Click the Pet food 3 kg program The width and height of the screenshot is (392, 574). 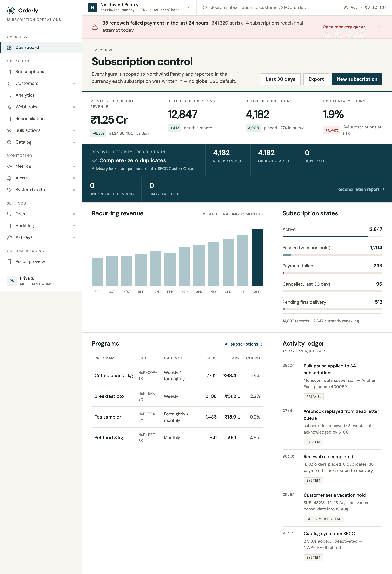click(x=109, y=438)
